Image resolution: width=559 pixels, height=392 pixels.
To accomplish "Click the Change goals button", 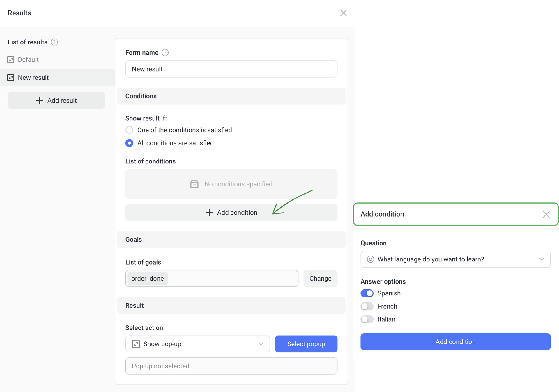I will [x=320, y=279].
